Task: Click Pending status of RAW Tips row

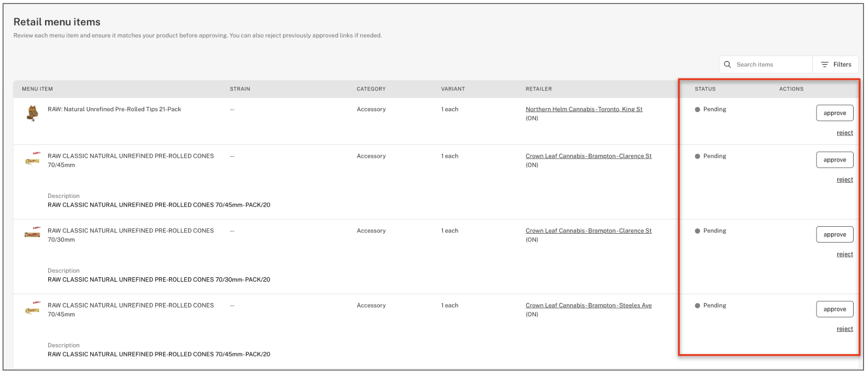Action: coord(710,109)
